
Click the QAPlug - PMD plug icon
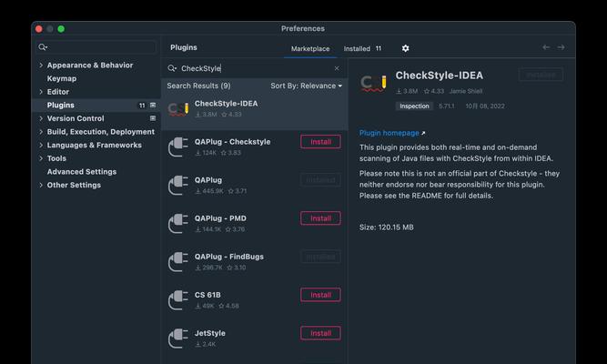178,224
